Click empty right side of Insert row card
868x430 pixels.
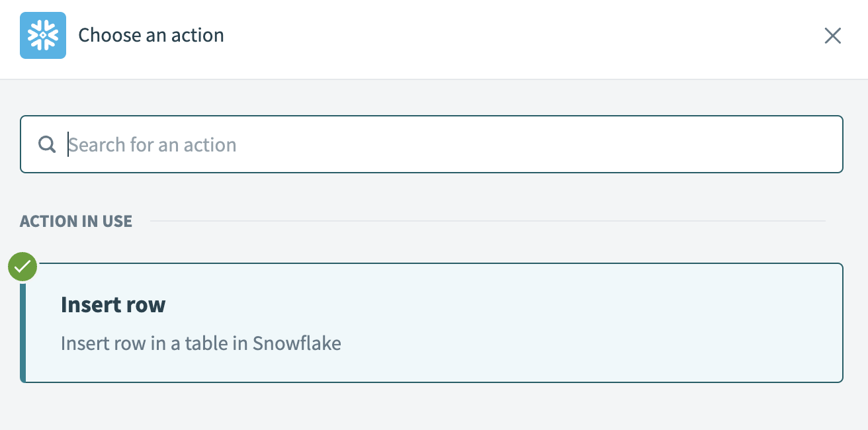click(x=662, y=323)
